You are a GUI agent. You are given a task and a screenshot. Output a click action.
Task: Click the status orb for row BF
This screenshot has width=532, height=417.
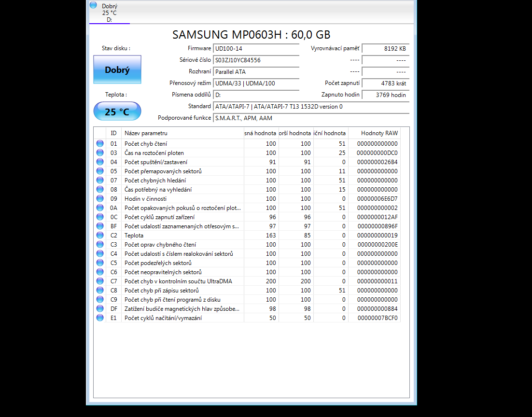[x=100, y=226]
